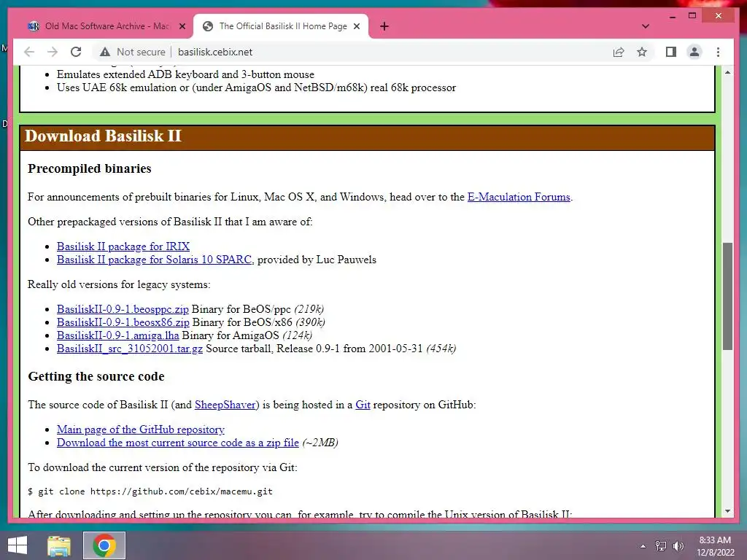Open the E-Maculation Forums link

519,197
